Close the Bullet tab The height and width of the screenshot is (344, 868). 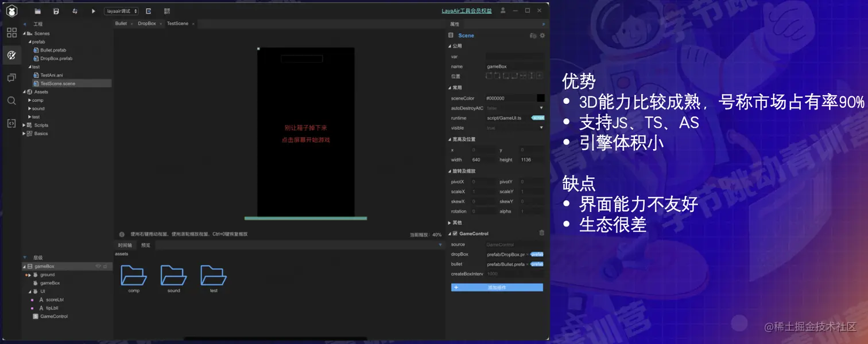[x=132, y=24]
